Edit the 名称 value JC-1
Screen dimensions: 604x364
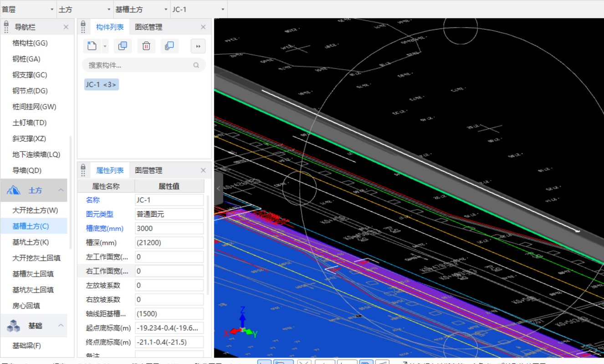(x=169, y=200)
